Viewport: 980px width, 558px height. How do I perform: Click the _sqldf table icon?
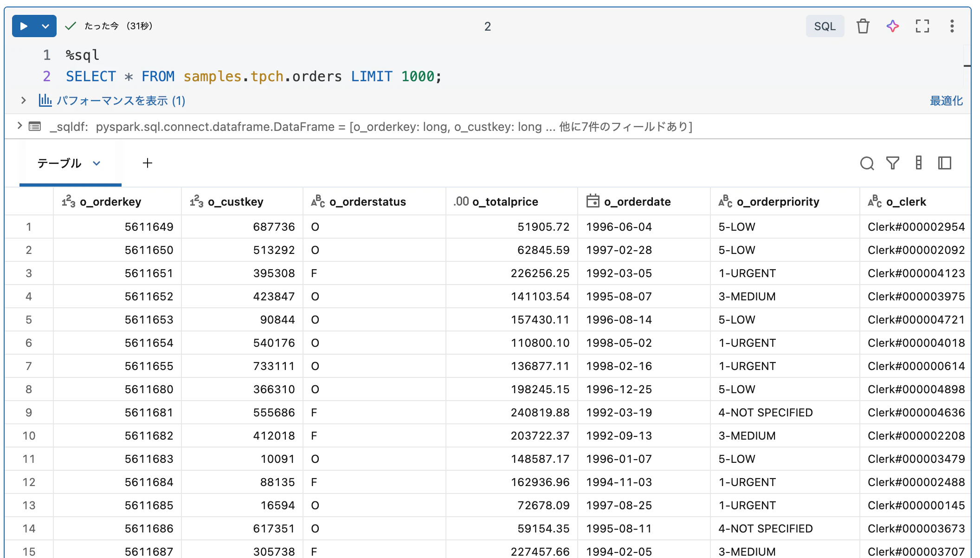pos(35,126)
